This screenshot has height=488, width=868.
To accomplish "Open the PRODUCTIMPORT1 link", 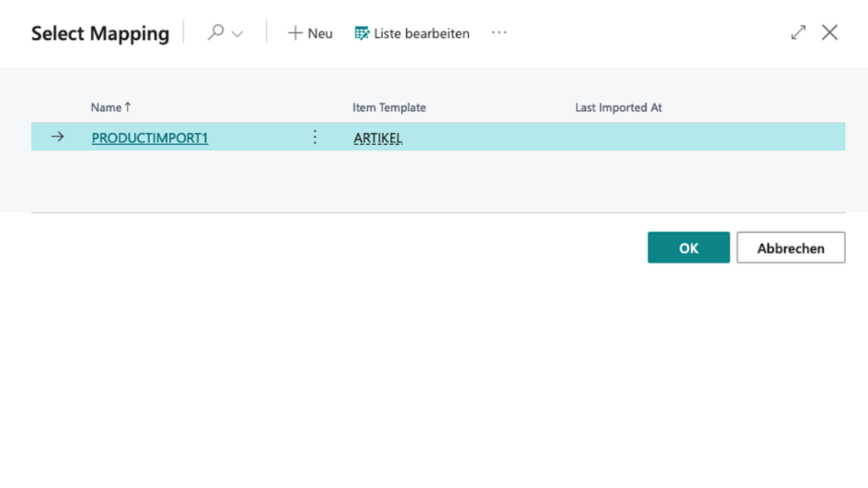I will click(150, 138).
